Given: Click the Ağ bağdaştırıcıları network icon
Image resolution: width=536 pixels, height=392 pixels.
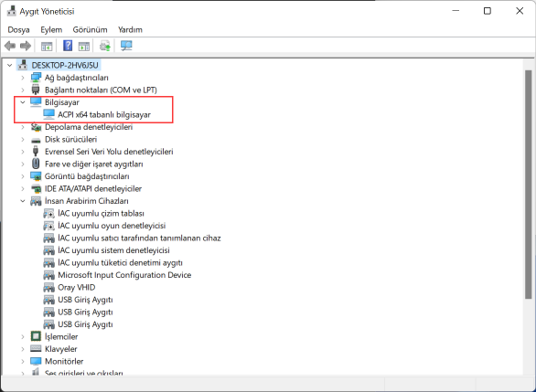Looking at the screenshot, I should [36, 78].
